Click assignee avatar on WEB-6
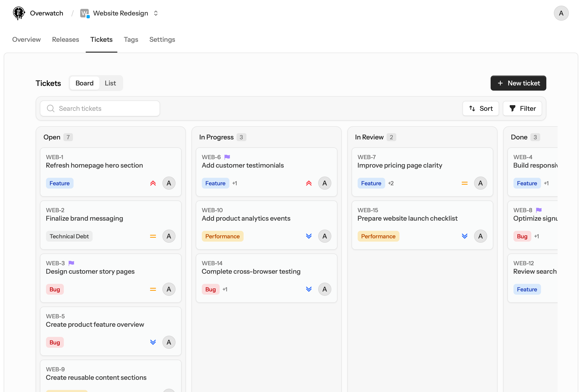The height and width of the screenshot is (392, 582). (x=325, y=183)
